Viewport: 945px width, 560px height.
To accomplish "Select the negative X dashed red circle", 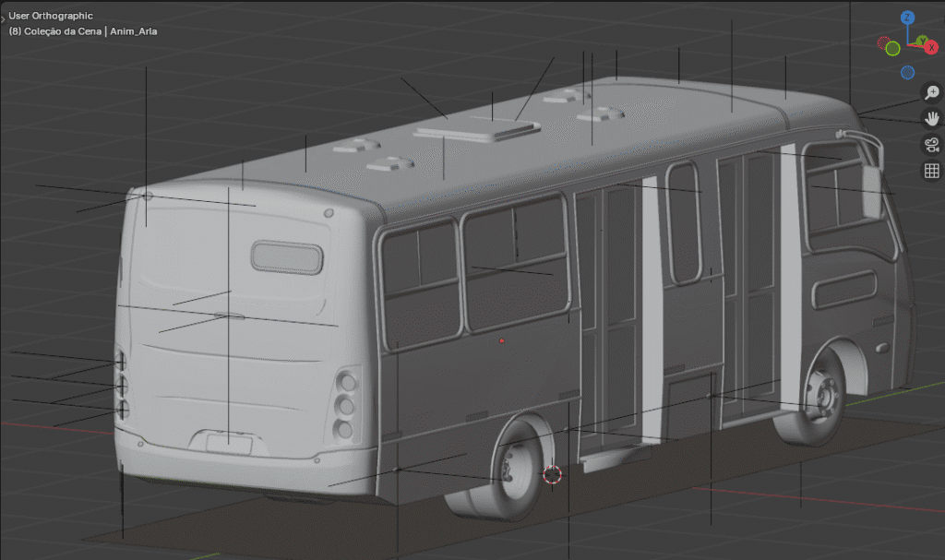I will point(883,42).
